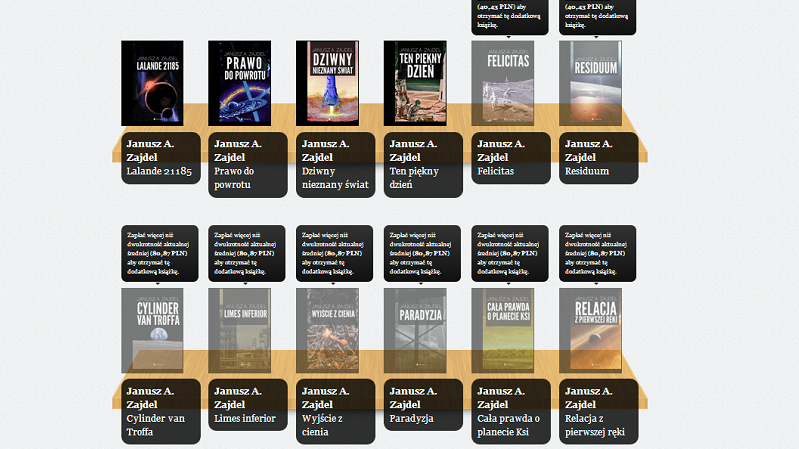Image resolution: width=799 pixels, height=449 pixels.
Task: Click the payment tooltip above Relacja z pierwszej ręki
Action: click(598, 252)
